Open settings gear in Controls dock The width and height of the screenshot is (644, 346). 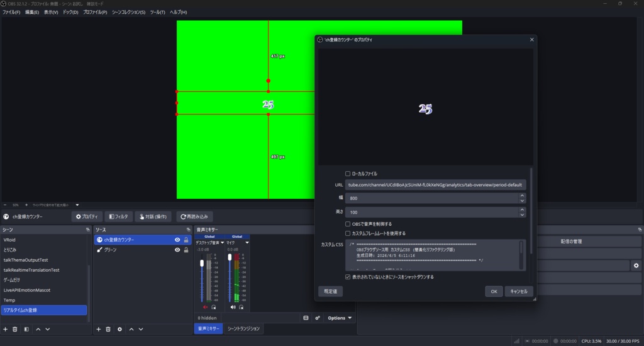point(636,266)
